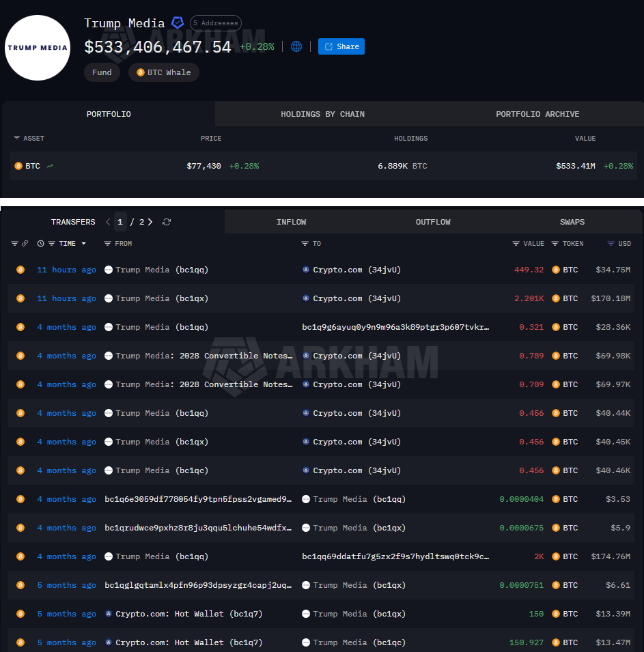Viewport: 644px width, 652px height.
Task: Click the Trump Media icon in the $28.36K row
Action: click(109, 327)
